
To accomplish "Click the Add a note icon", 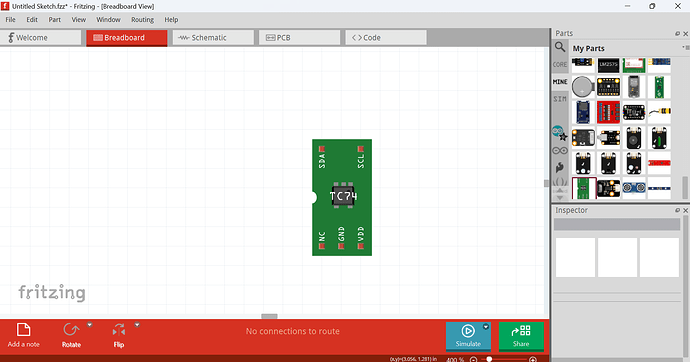I will pos(23,330).
